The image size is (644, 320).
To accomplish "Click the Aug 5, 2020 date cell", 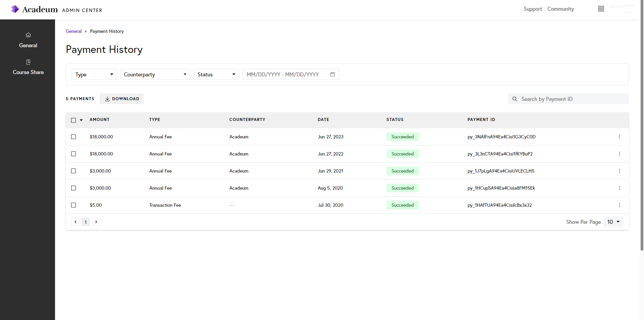I will [330, 188].
